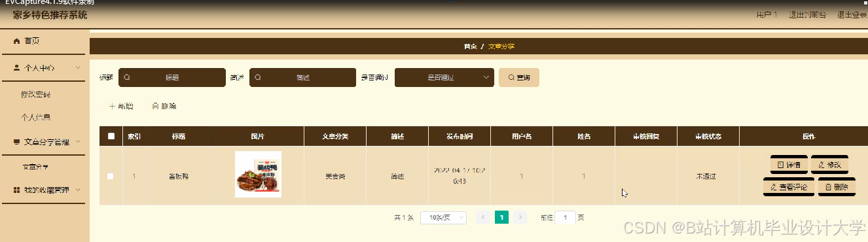Click the 用户名 column header
This screenshot has height=242, width=868.
(522, 137)
